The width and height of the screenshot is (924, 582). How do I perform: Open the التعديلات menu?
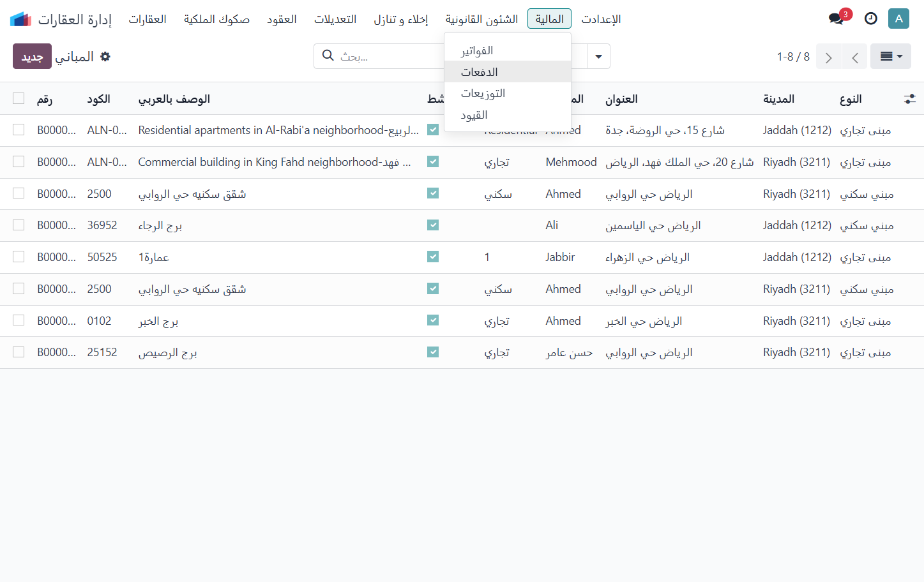pyautogui.click(x=335, y=19)
